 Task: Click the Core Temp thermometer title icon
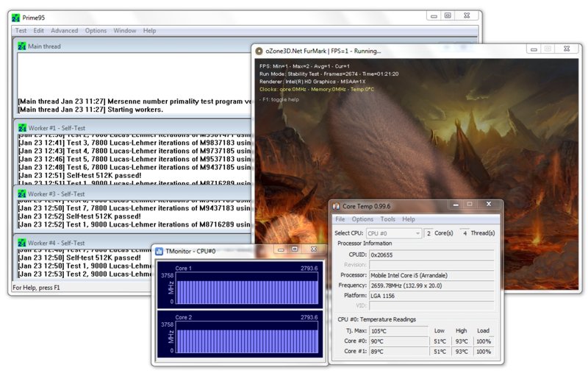click(x=337, y=207)
